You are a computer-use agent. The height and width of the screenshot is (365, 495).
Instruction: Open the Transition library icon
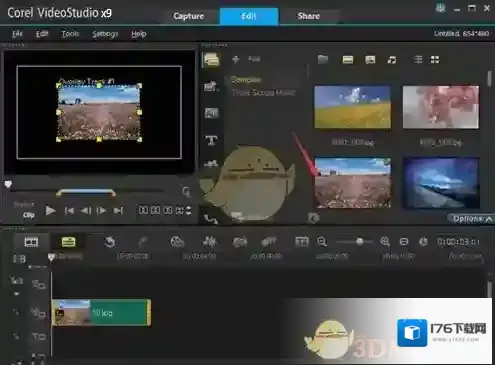coord(211,113)
